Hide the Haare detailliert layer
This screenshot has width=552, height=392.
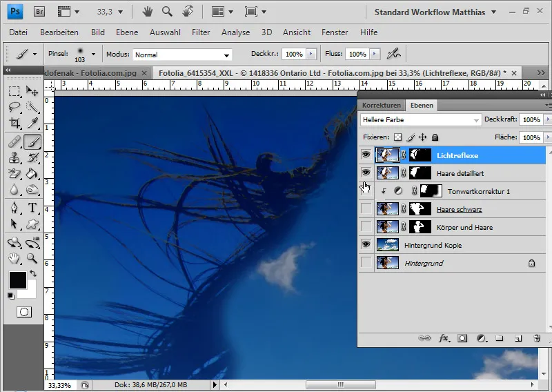coord(366,173)
